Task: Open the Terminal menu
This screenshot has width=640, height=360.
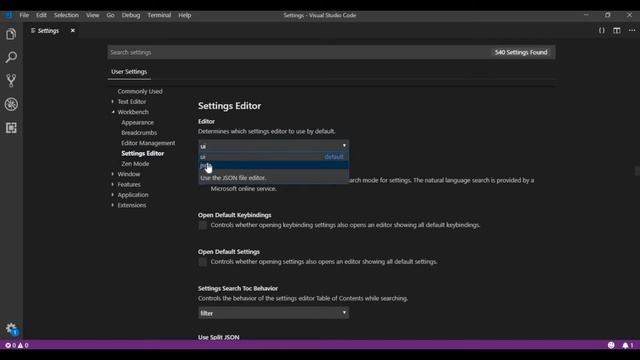Action: tap(159, 15)
